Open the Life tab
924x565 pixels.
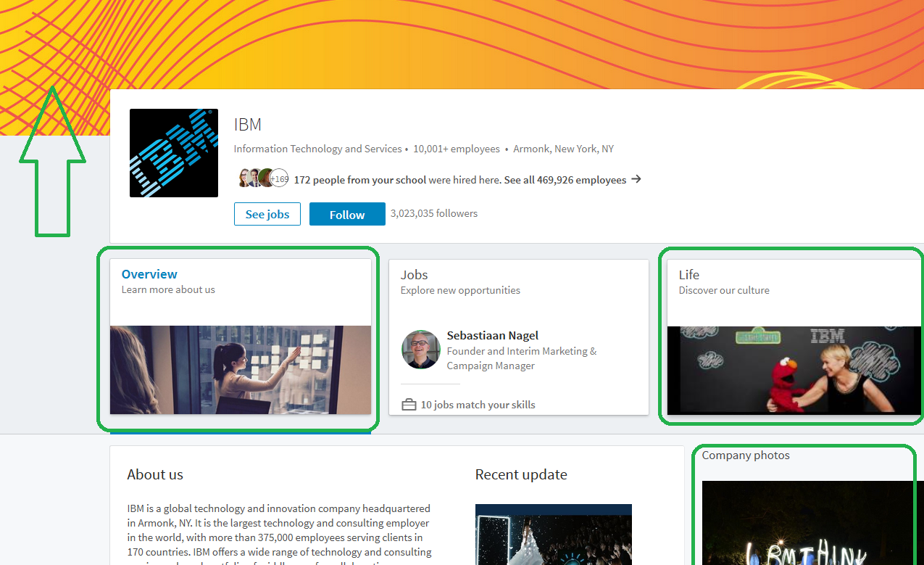(689, 275)
